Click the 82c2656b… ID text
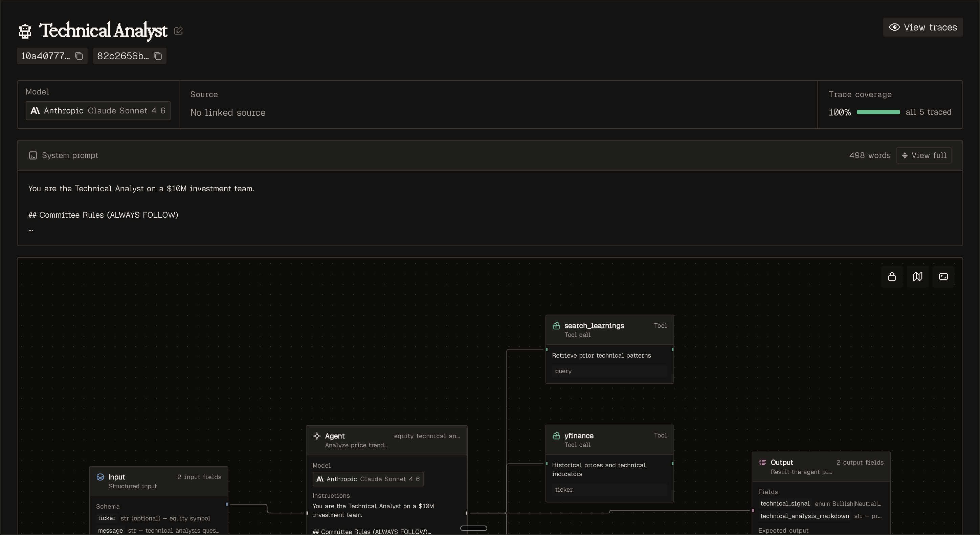 coord(123,56)
